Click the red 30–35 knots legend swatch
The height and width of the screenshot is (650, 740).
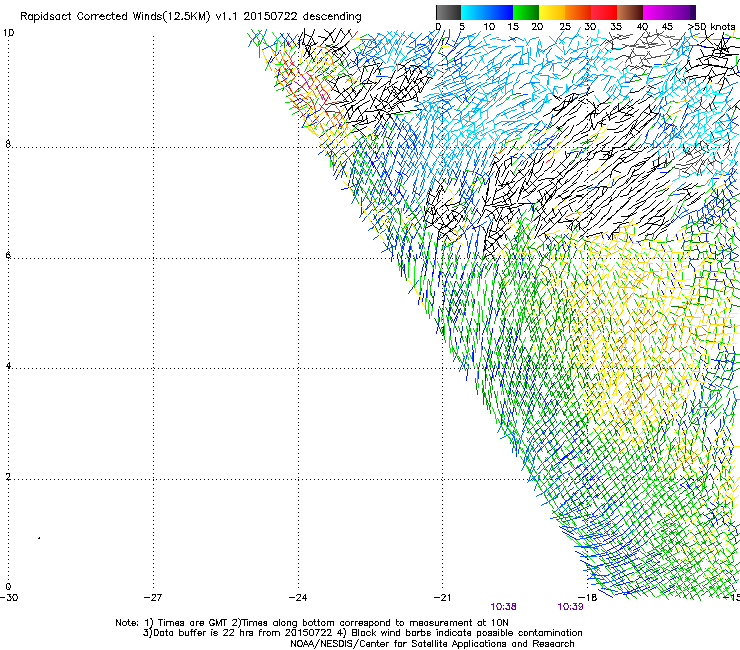click(604, 12)
